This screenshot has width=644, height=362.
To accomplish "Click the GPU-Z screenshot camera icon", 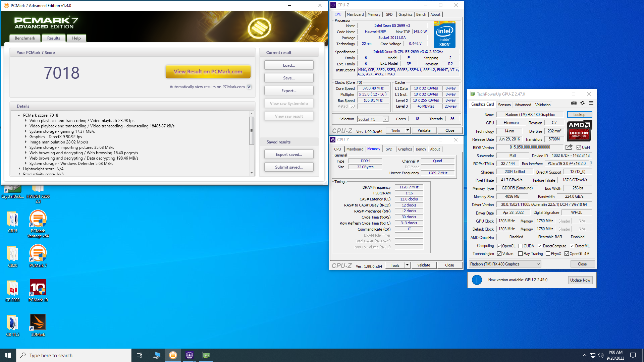I will click(x=574, y=103).
